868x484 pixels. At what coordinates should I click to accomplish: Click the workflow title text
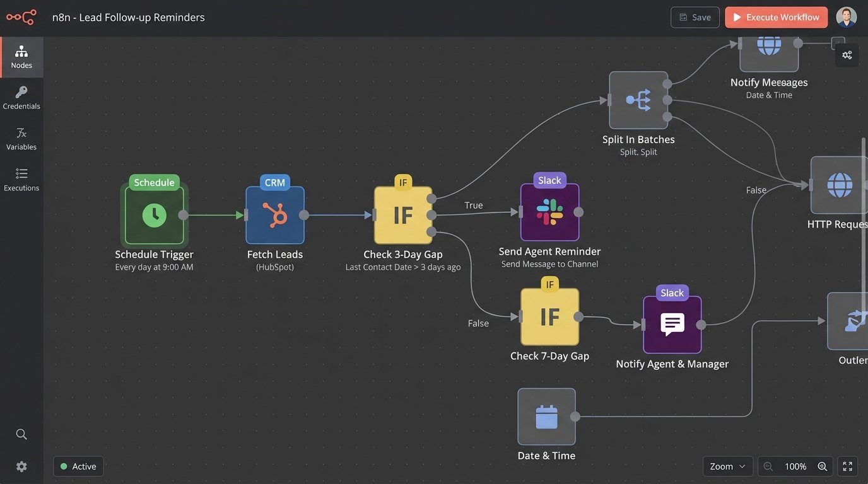point(129,17)
